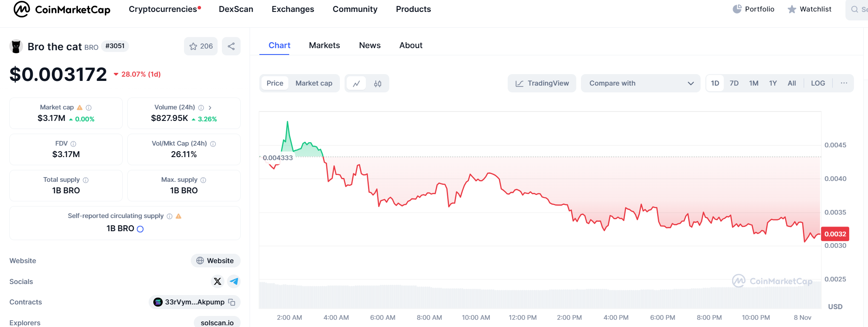Copy the 33rVym...Akpump contract address
This screenshot has width=868, height=327.
[232, 302]
